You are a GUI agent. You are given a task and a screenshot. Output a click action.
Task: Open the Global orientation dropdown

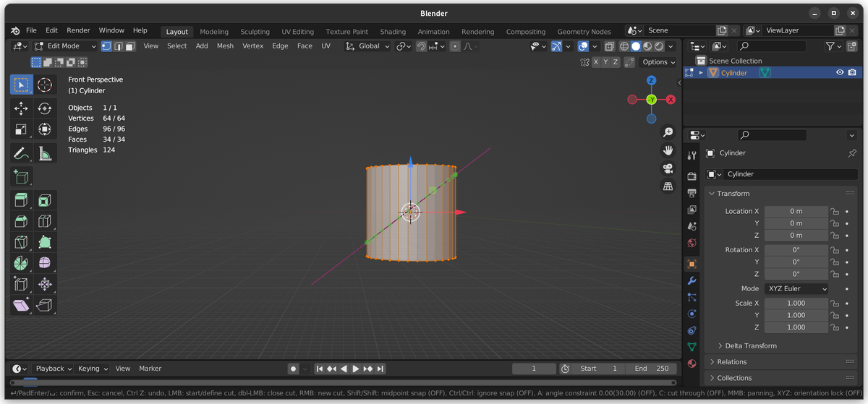pyautogui.click(x=367, y=46)
